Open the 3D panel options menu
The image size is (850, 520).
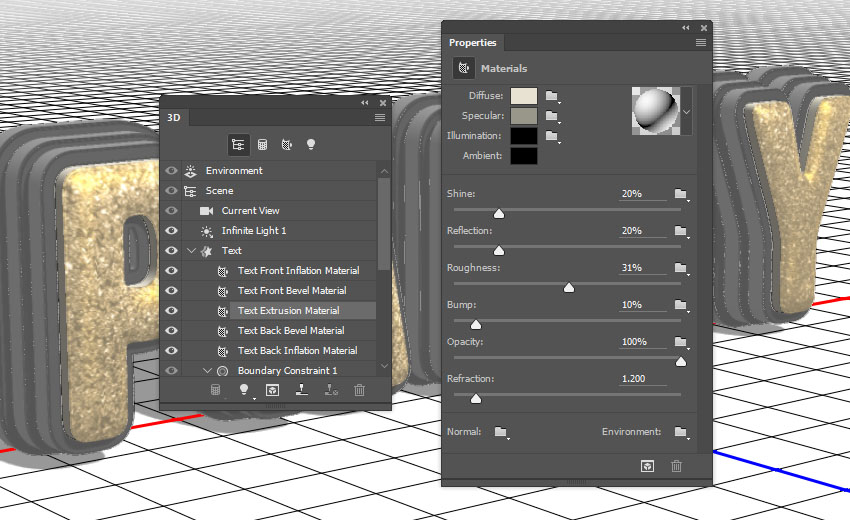pyautogui.click(x=380, y=118)
